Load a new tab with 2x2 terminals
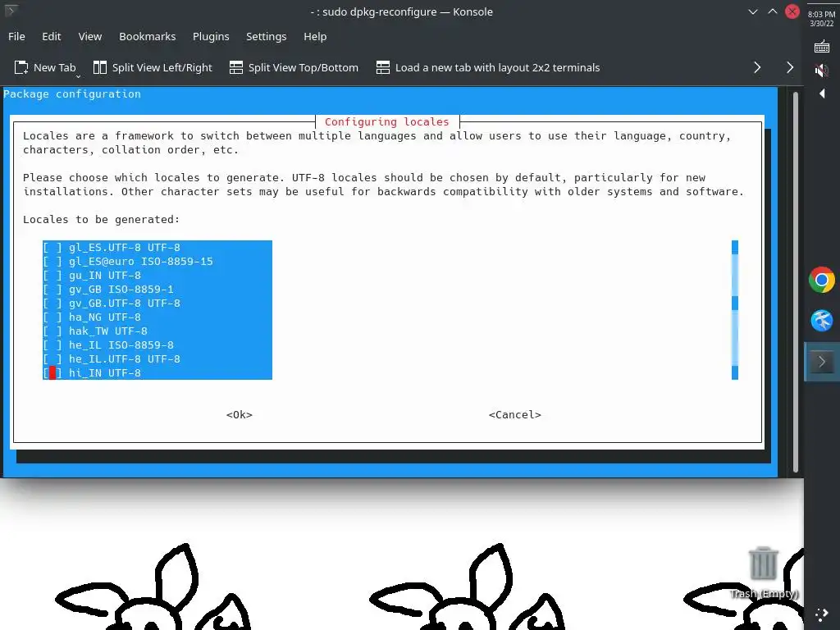The height and width of the screenshot is (630, 840). (x=488, y=67)
